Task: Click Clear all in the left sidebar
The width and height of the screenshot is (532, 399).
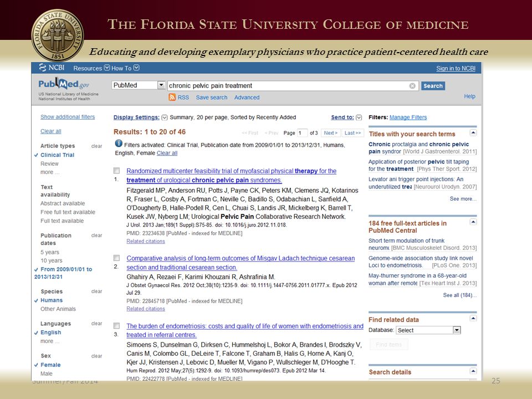Action: (x=50, y=131)
